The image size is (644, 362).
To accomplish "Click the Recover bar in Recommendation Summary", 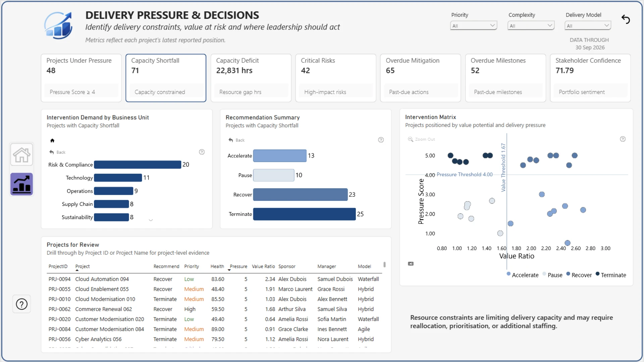I will coord(300,194).
